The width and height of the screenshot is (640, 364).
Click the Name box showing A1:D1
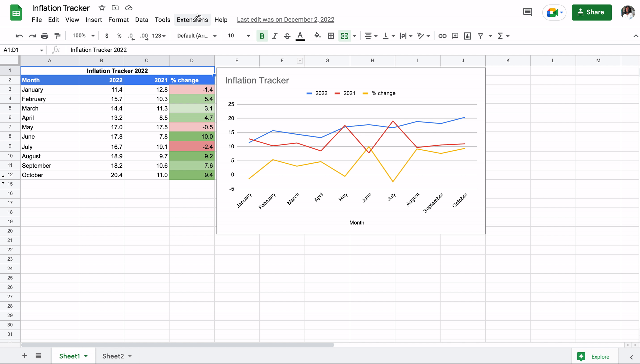pyautogui.click(x=20, y=50)
